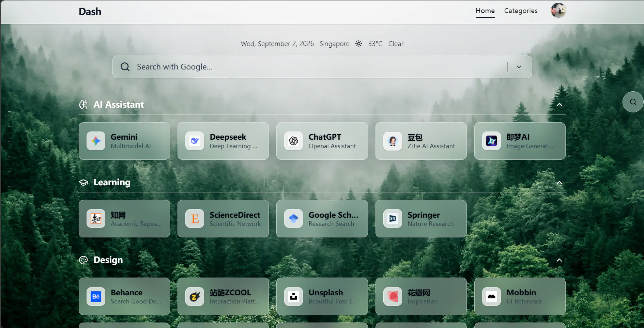The height and width of the screenshot is (328, 644).
Task: Click the 知网 logo icon
Action: [96, 219]
